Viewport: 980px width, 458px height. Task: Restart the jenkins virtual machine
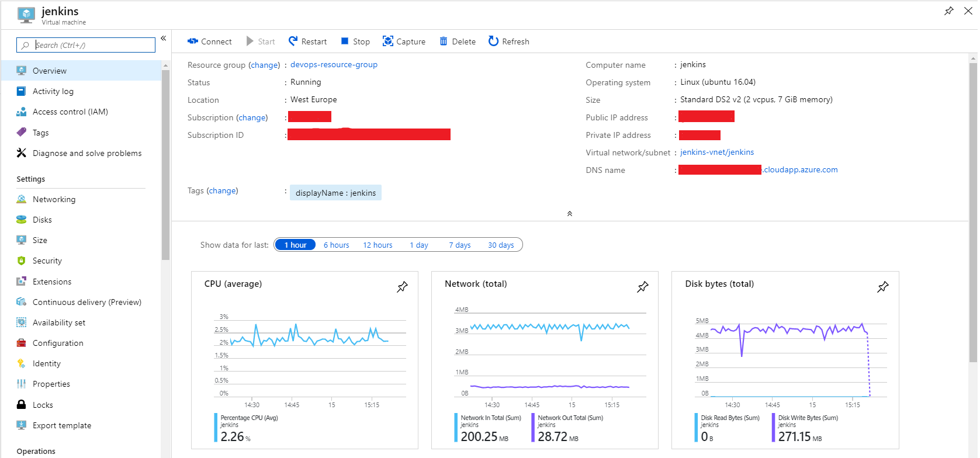click(307, 41)
